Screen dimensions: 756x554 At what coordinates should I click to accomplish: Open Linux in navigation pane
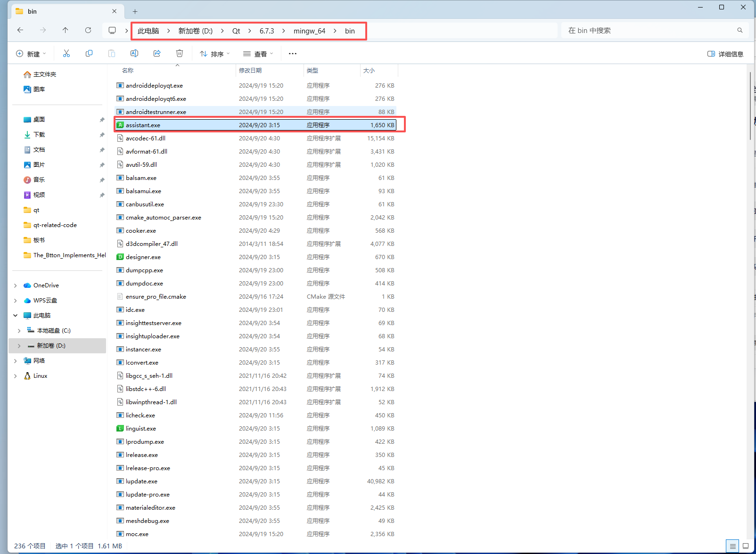(x=36, y=376)
